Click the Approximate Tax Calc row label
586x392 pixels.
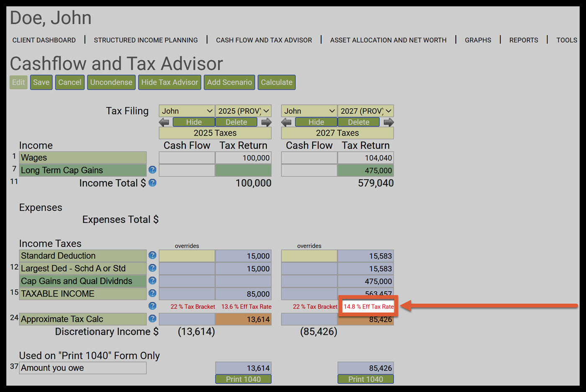click(x=83, y=319)
